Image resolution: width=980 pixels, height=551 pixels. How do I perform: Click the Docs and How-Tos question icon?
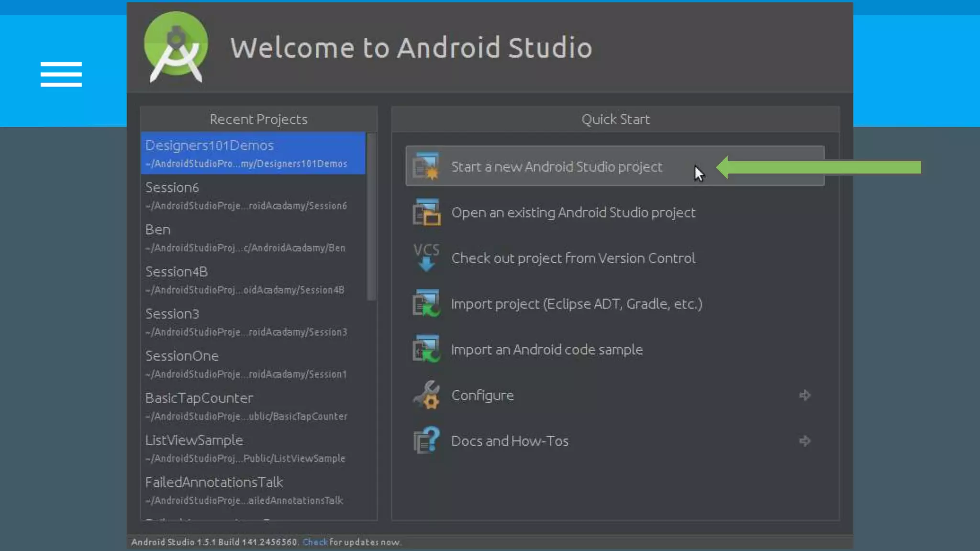click(x=426, y=440)
